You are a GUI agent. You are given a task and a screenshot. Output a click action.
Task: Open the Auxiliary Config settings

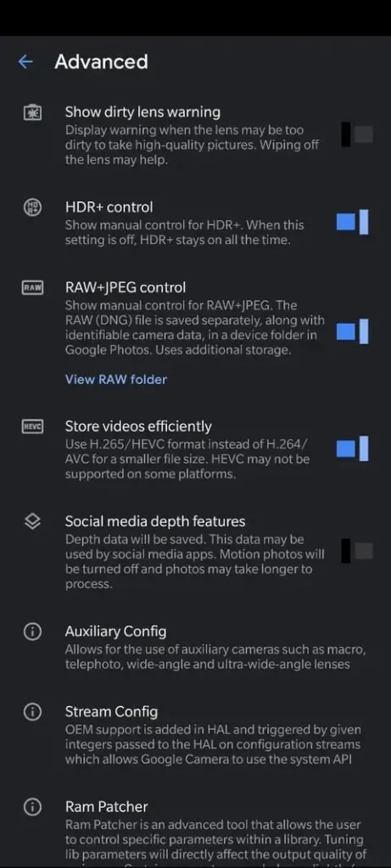[x=195, y=648]
